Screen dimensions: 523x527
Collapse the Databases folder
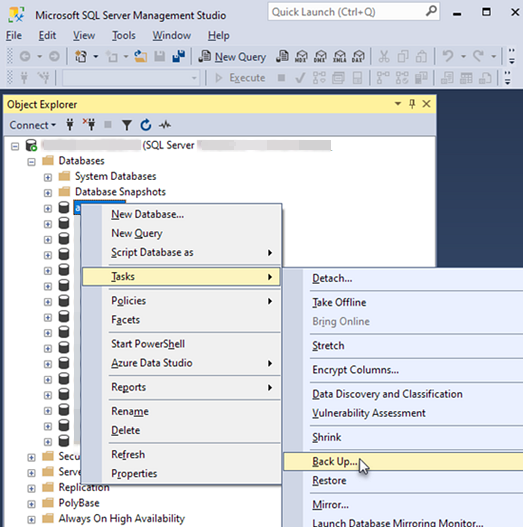31,162
